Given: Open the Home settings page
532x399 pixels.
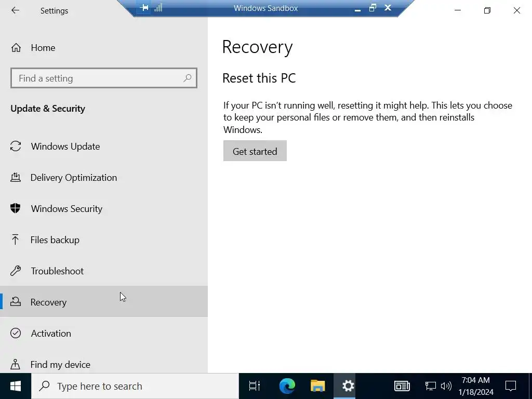Looking at the screenshot, I should (104, 48).
